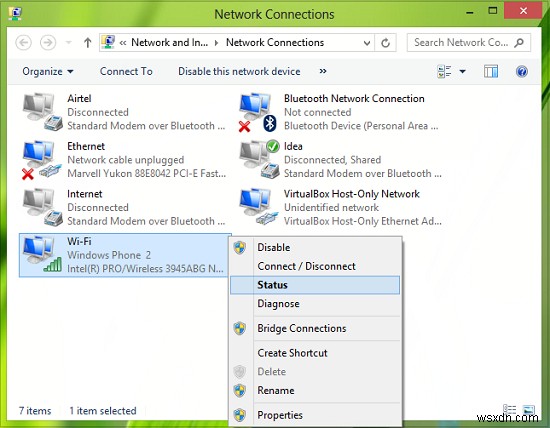Select Diagnose in context menu

[315, 303]
